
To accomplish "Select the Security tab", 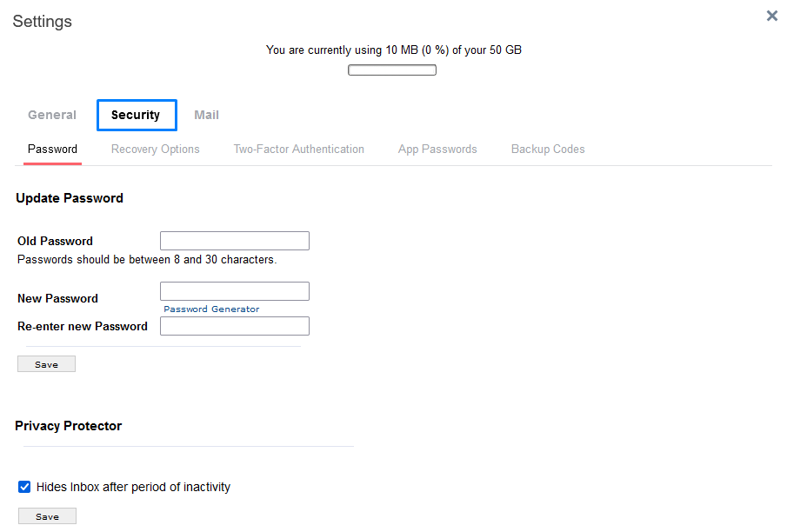I will [137, 114].
